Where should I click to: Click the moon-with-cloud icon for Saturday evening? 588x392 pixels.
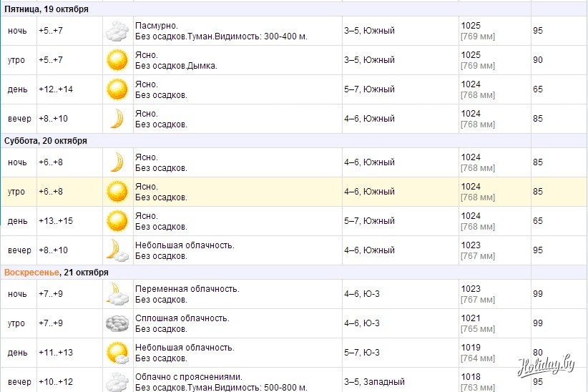tap(117, 250)
